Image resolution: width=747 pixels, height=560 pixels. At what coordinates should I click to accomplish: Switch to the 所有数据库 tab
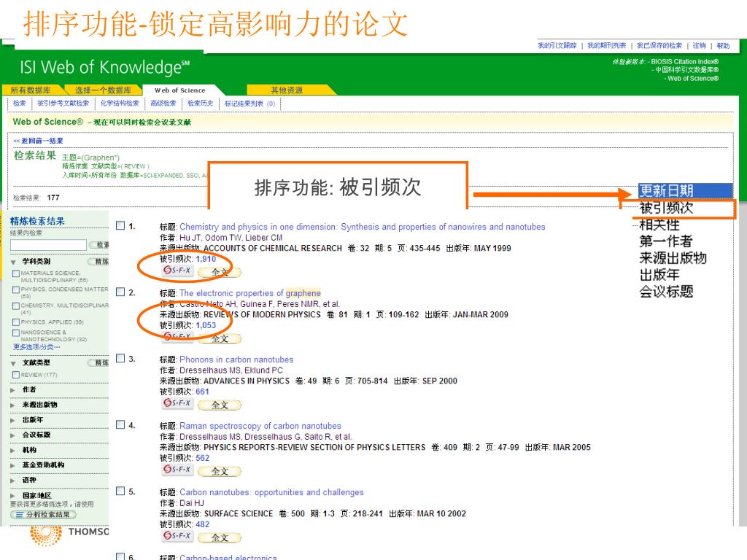(31, 90)
